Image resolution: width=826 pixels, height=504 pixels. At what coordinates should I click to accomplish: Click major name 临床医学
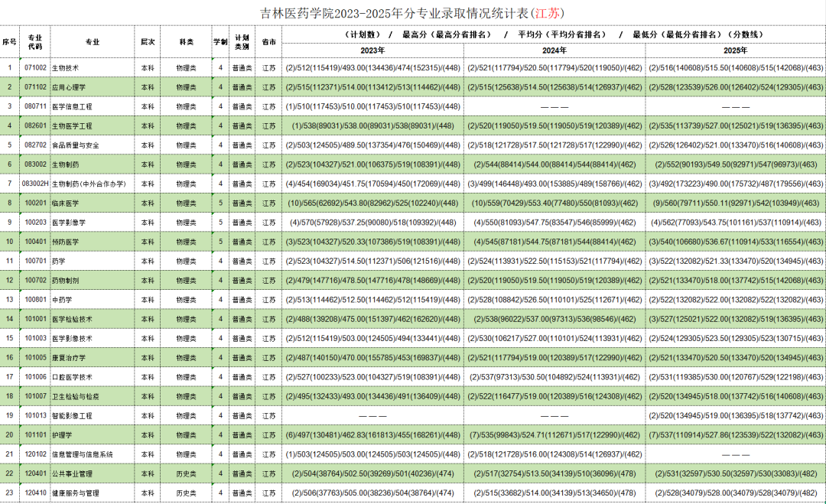pyautogui.click(x=65, y=203)
